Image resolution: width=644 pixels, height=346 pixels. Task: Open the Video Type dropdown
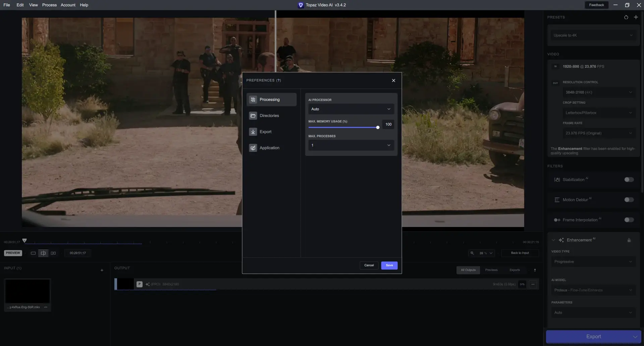click(x=593, y=262)
